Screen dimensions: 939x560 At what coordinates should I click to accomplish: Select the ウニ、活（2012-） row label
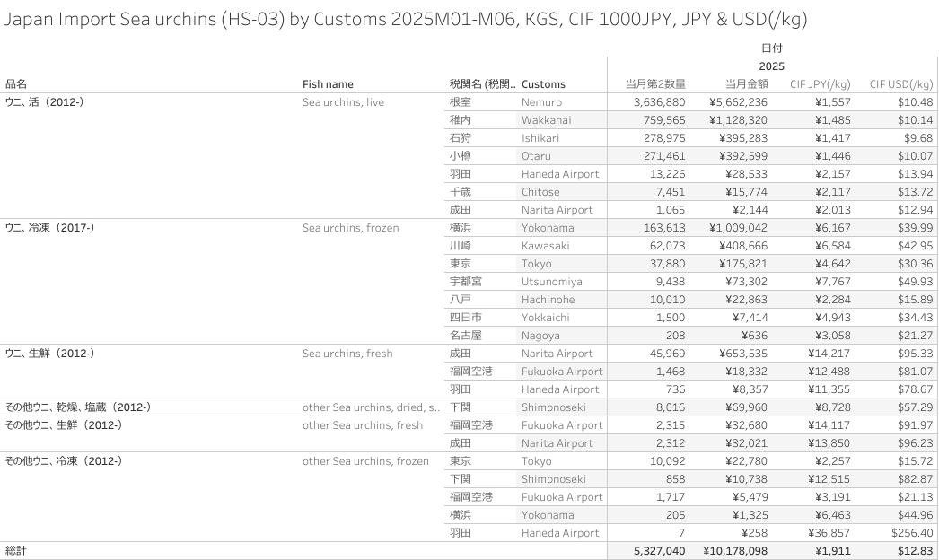[x=45, y=102]
